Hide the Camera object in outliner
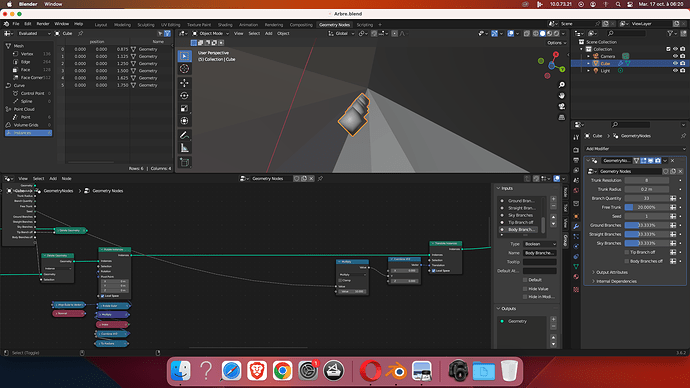 pos(675,56)
